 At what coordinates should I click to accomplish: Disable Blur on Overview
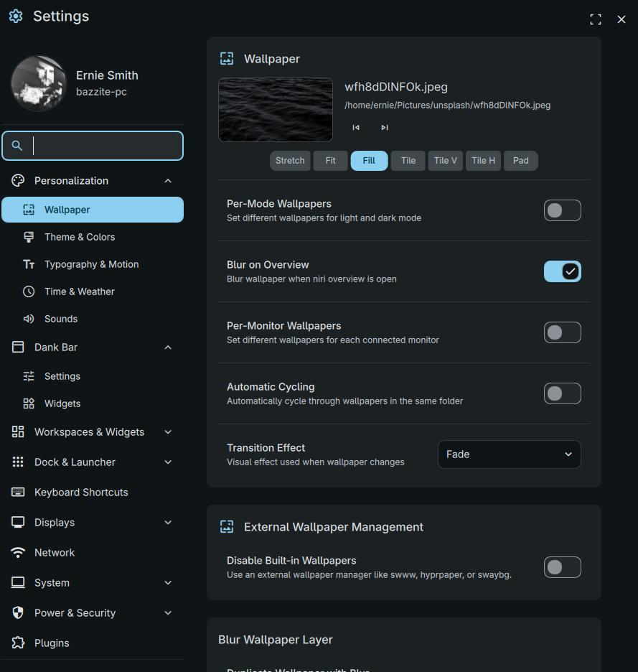(x=562, y=271)
